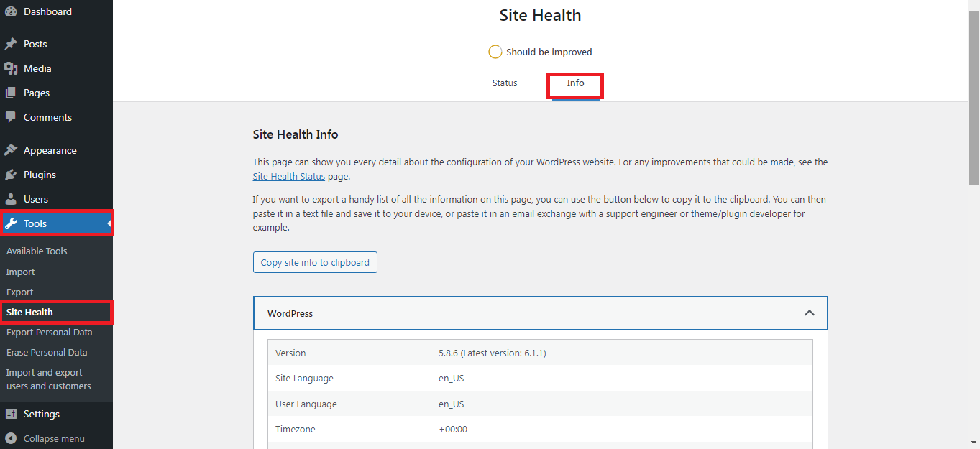Click the User Language row label
The height and width of the screenshot is (449, 980).
(306, 404)
